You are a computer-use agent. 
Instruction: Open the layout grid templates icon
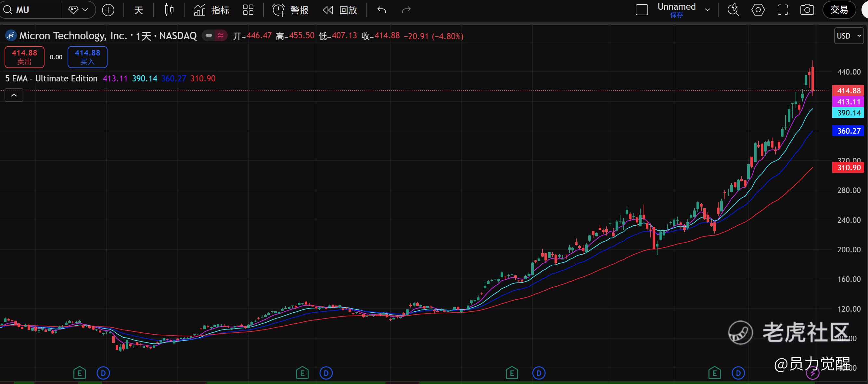tap(248, 10)
